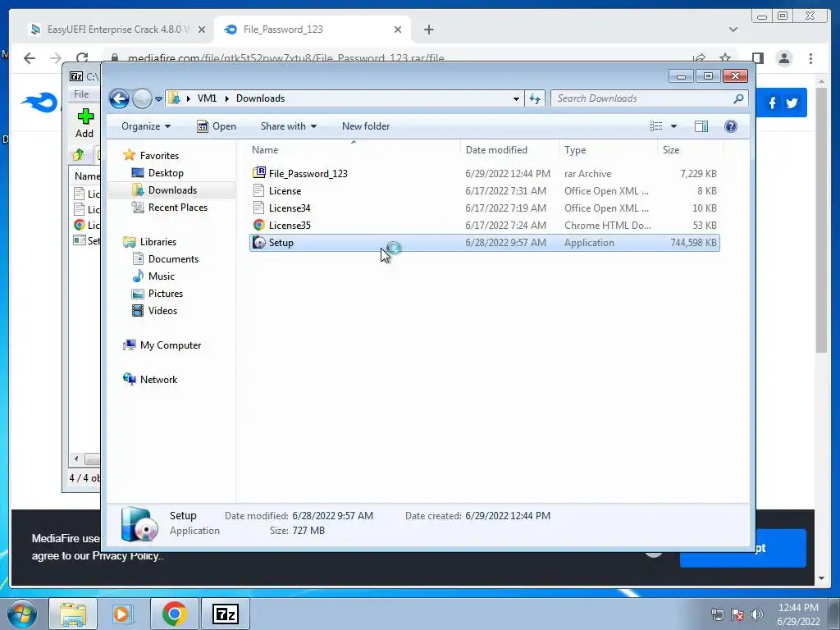Open the Videos library
This screenshot has height=630, width=840.
pyautogui.click(x=154, y=311)
